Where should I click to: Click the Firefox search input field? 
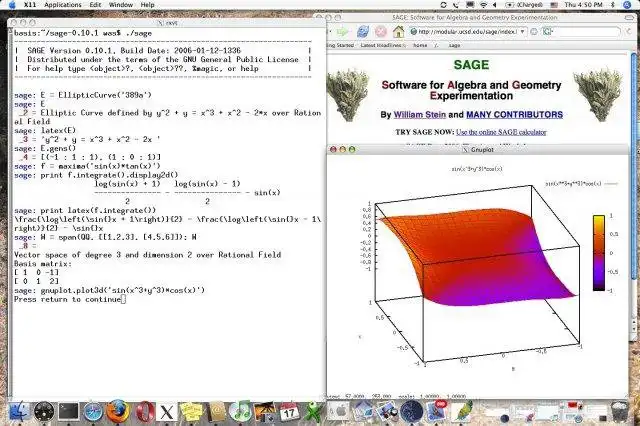[587, 31]
